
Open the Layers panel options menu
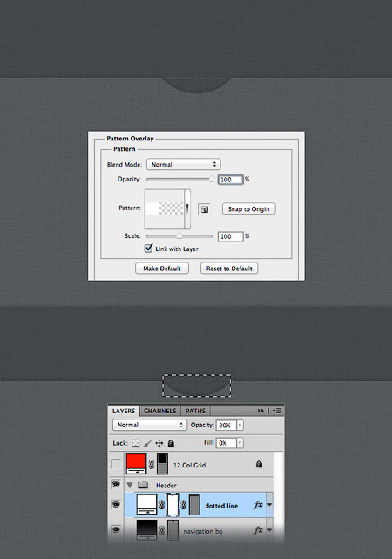tap(277, 411)
